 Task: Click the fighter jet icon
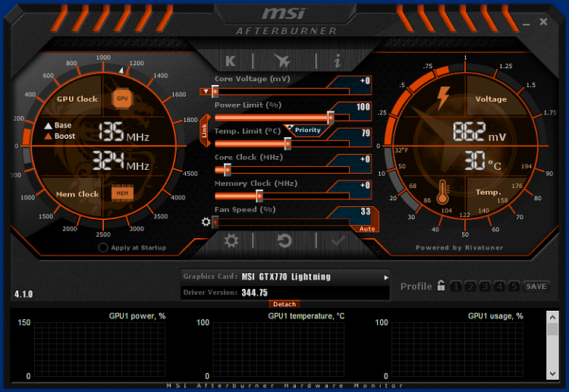click(283, 61)
